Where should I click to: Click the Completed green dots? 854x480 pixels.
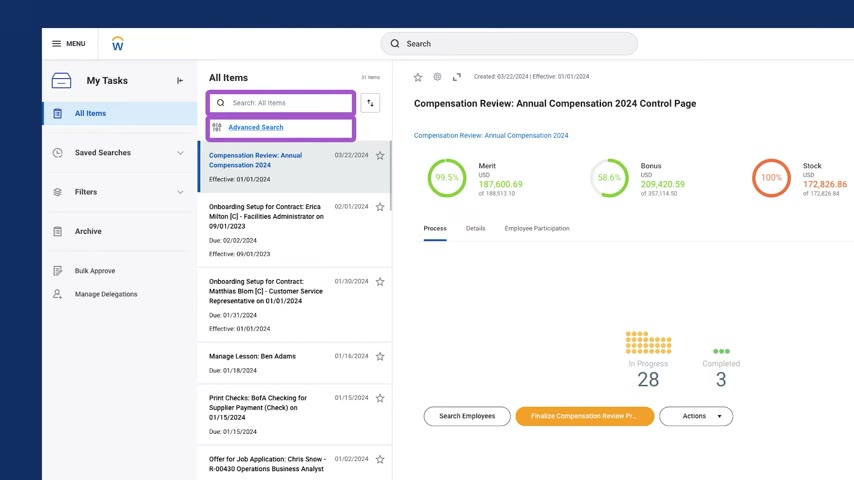tap(721, 351)
